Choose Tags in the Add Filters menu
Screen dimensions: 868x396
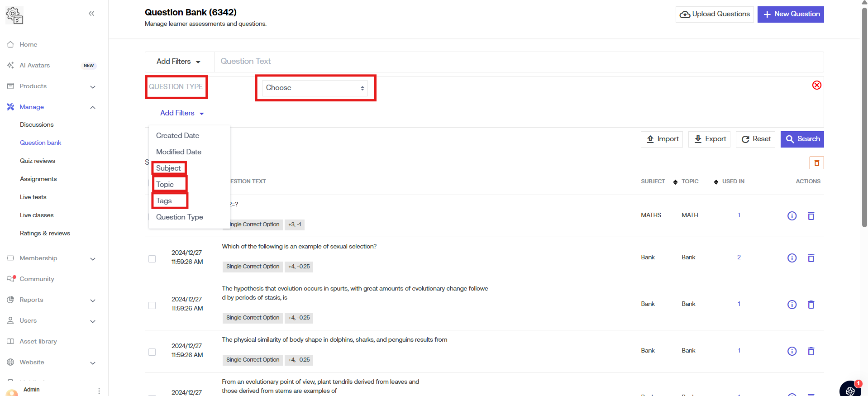(x=164, y=201)
